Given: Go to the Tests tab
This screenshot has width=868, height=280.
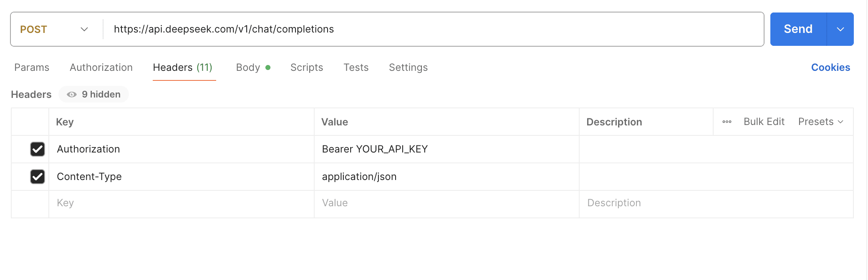Looking at the screenshot, I should tap(356, 67).
